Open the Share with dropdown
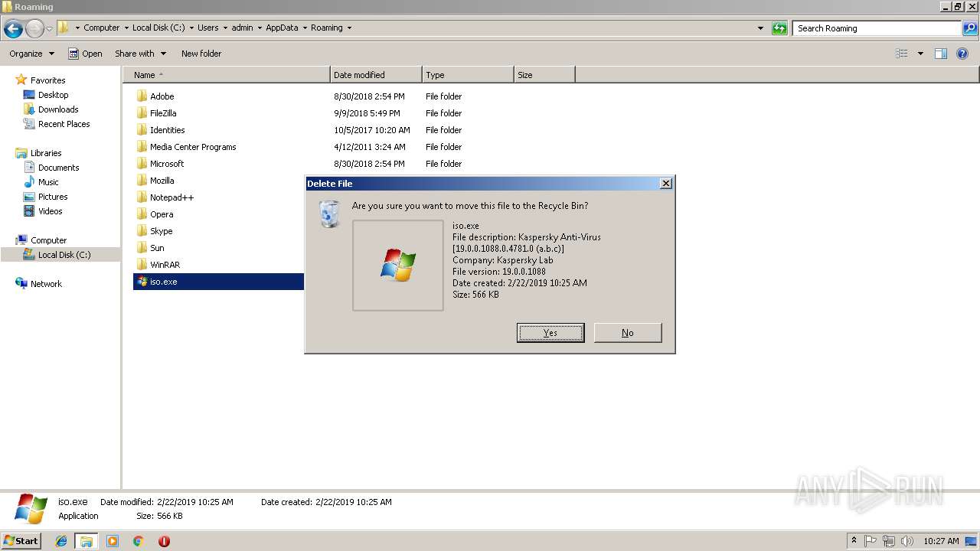Screen dimensions: 980x551 [x=140, y=54]
